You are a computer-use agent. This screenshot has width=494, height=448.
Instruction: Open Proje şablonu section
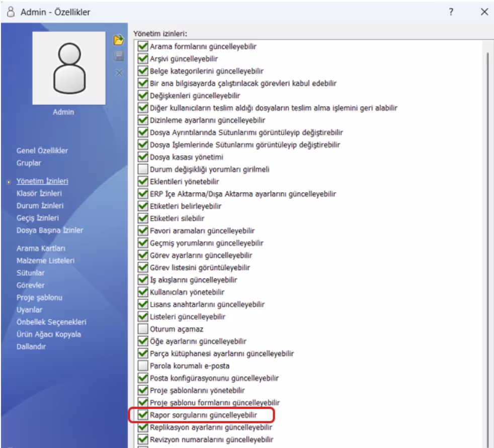click(39, 298)
